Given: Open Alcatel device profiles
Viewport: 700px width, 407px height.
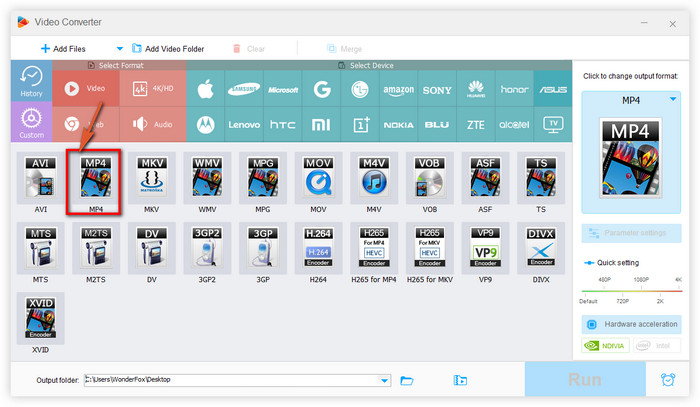Looking at the screenshot, I should (x=514, y=125).
